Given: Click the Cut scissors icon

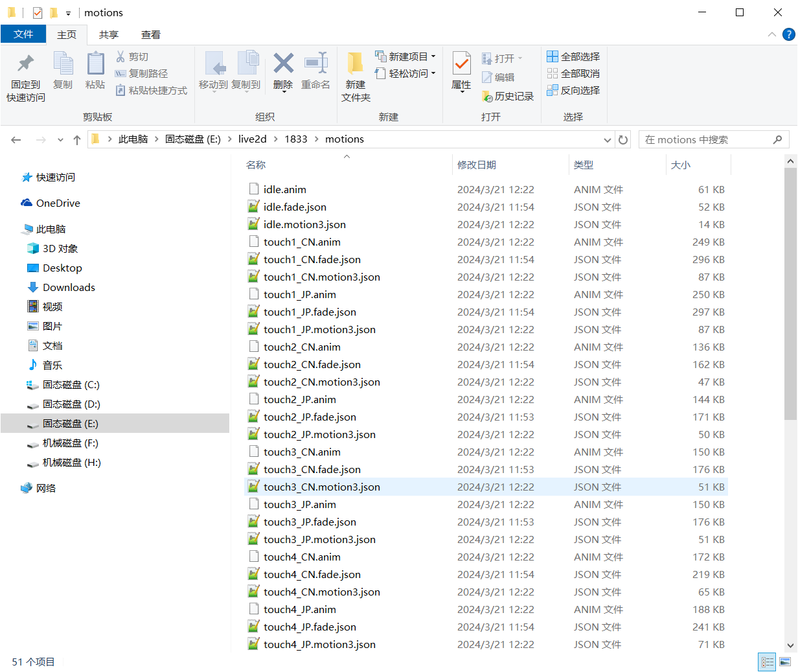Looking at the screenshot, I should pyautogui.click(x=120, y=57).
